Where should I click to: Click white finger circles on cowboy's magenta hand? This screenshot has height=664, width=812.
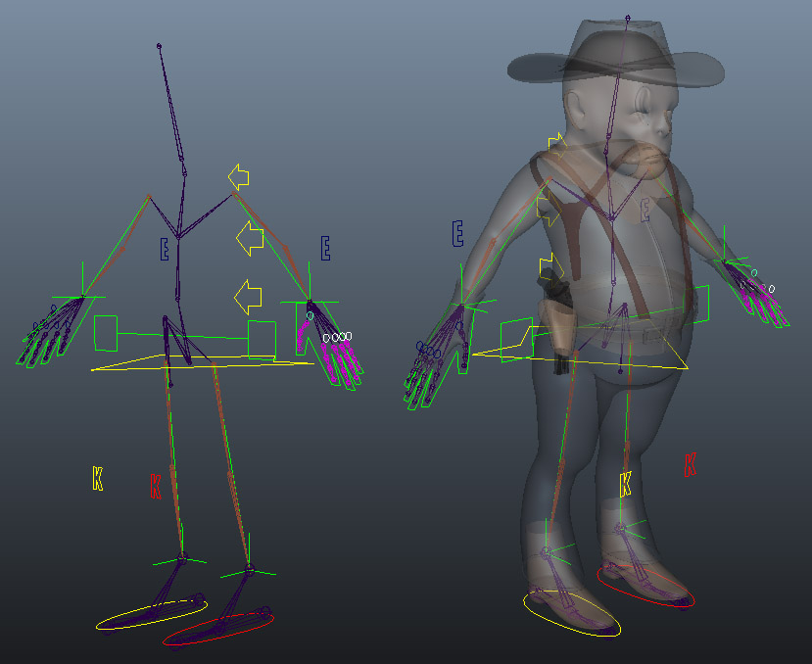[756, 286]
